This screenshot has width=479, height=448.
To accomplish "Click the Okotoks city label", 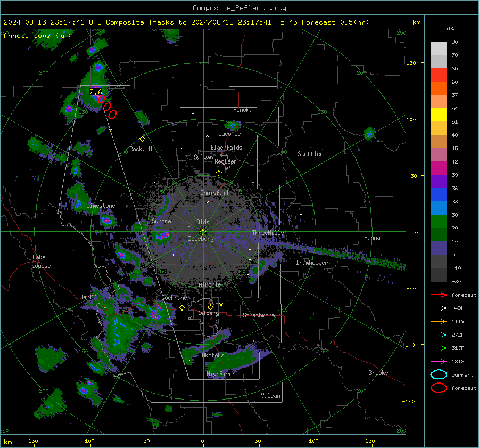I will click(213, 355).
